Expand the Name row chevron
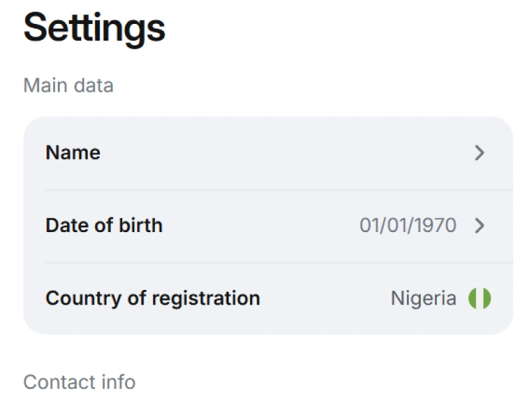The image size is (532, 399). (x=479, y=153)
